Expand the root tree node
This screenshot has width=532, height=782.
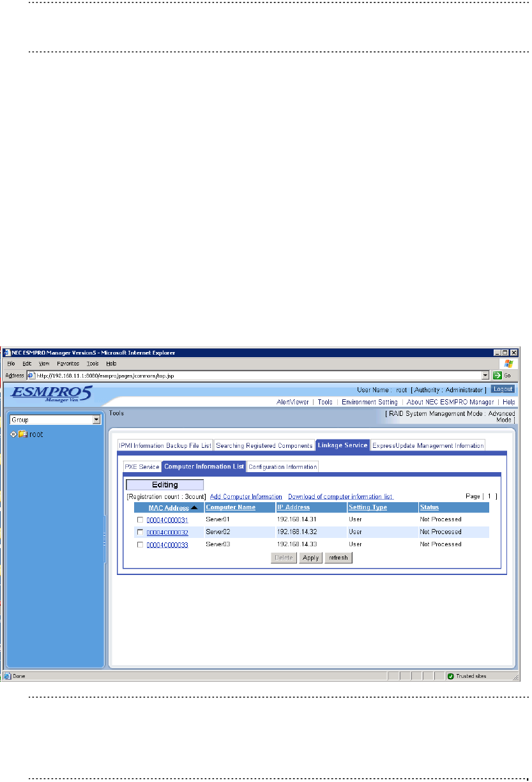13,434
